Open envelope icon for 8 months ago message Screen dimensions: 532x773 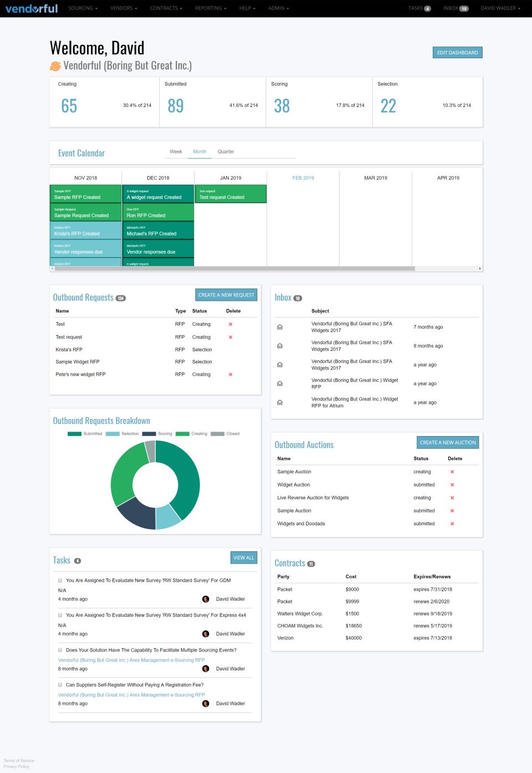pyautogui.click(x=280, y=346)
